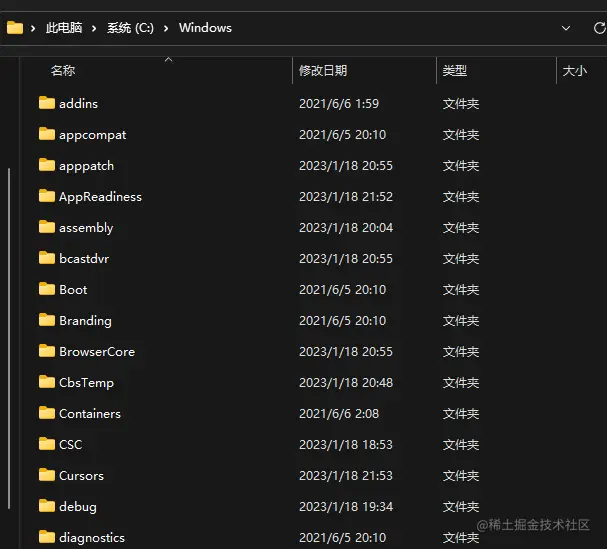607x549 pixels.
Task: Select the debug folder name
Action: (x=78, y=507)
